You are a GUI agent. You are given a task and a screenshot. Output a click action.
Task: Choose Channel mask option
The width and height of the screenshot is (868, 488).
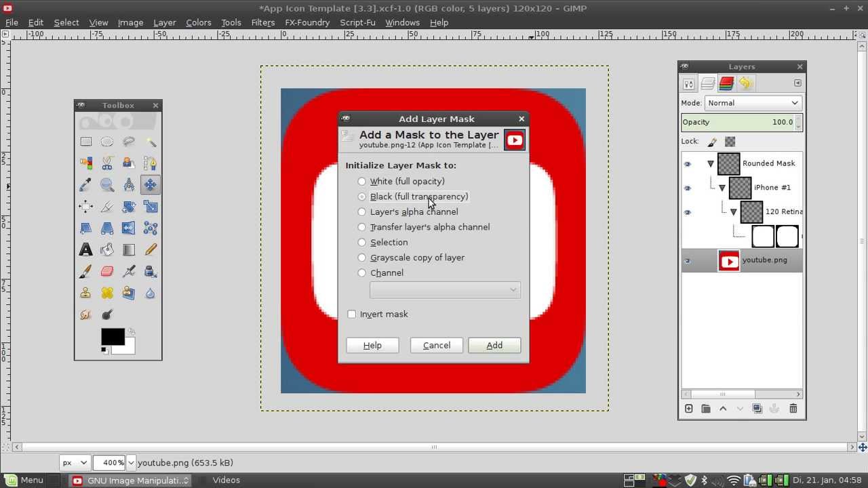pos(380,273)
